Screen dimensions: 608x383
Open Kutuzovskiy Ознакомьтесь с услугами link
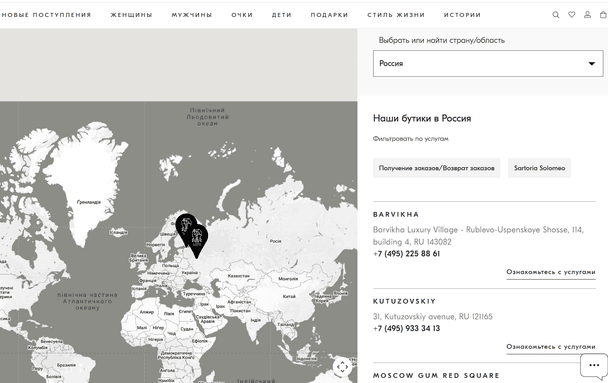click(551, 347)
